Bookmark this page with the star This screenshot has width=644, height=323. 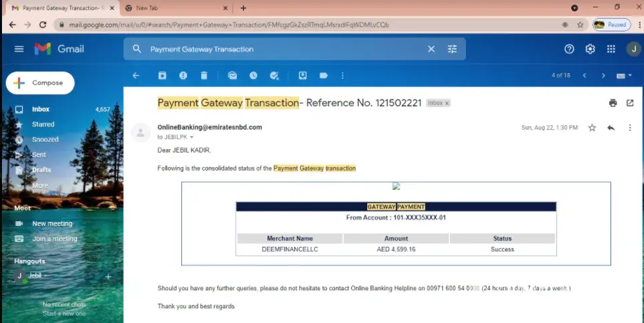[580, 25]
